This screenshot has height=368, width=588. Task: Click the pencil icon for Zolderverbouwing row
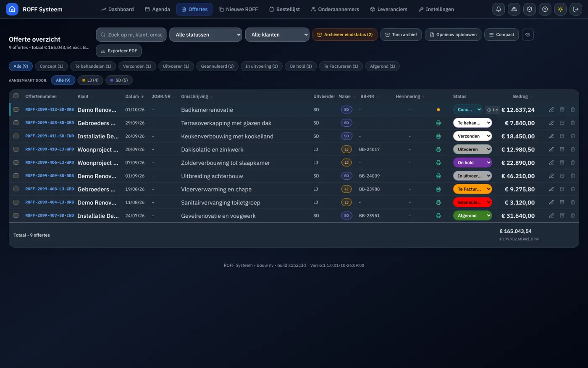(551, 163)
